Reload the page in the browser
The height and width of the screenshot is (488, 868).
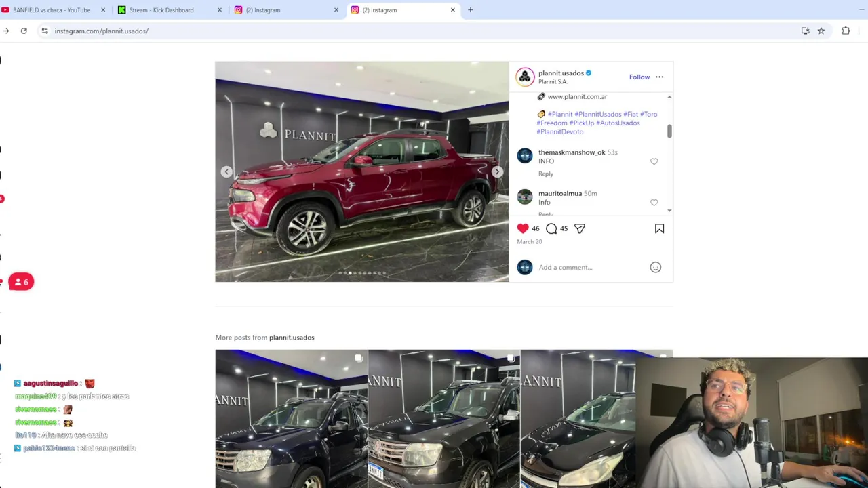coord(24,30)
